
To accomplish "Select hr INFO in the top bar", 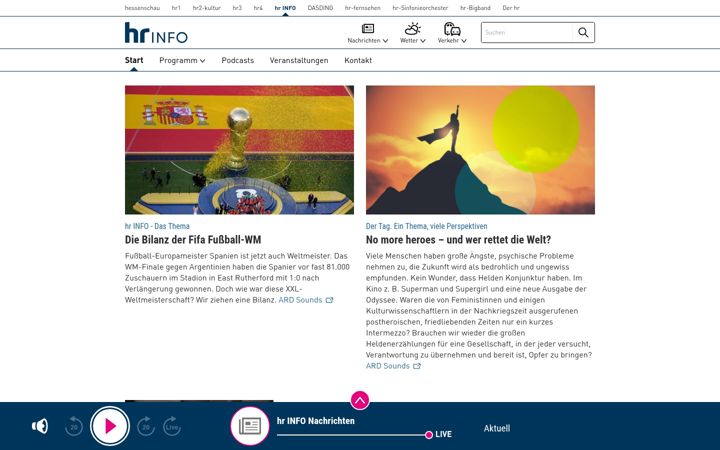I will [285, 8].
